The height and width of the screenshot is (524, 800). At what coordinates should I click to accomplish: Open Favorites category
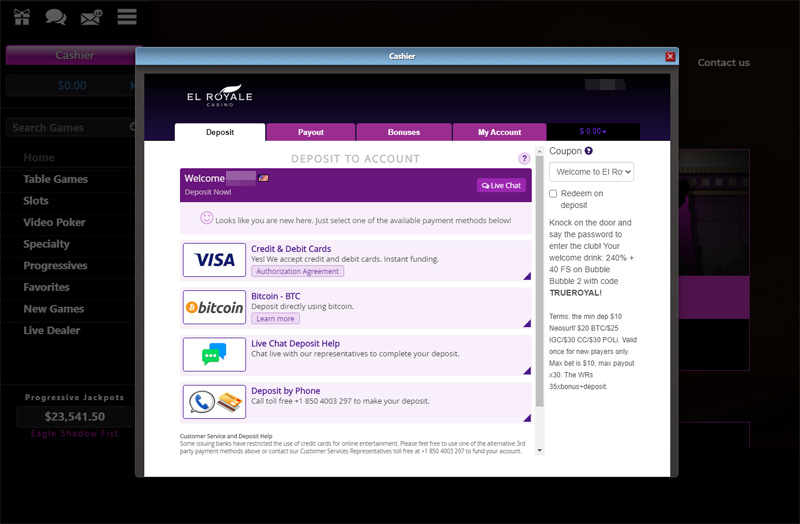(x=46, y=287)
